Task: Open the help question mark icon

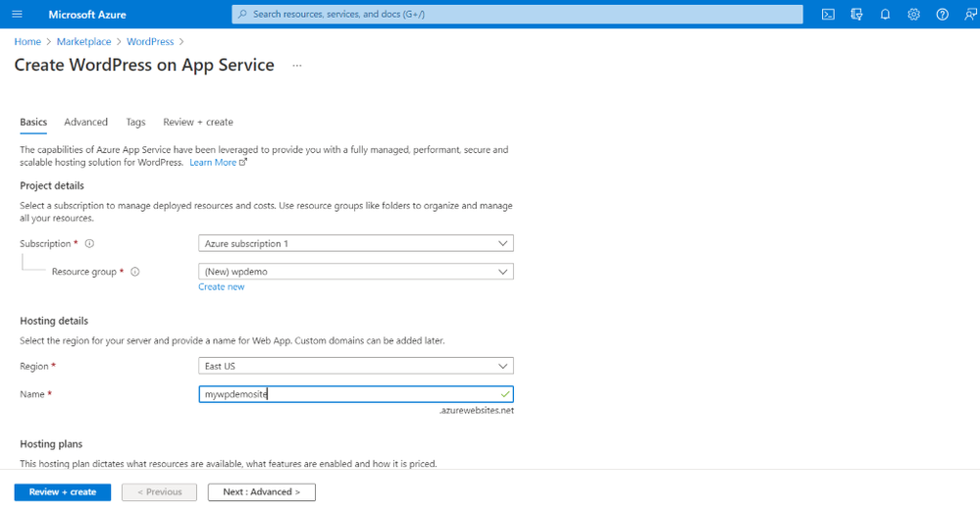Action: tap(942, 15)
